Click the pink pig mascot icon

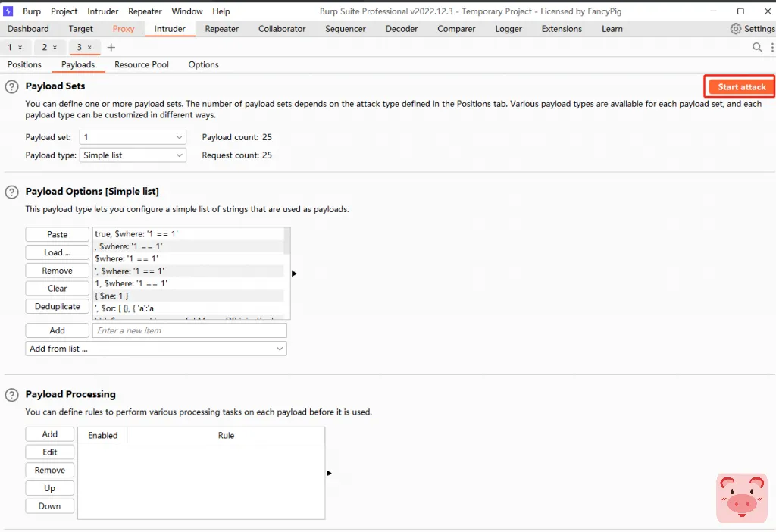[x=741, y=498]
